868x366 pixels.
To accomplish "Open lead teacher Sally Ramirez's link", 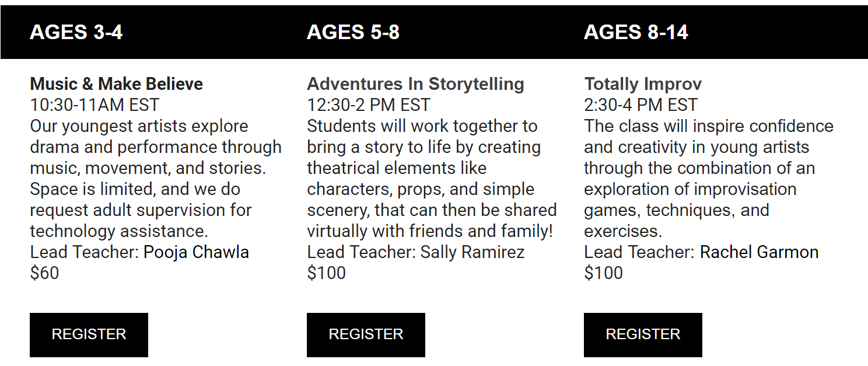I will (473, 252).
